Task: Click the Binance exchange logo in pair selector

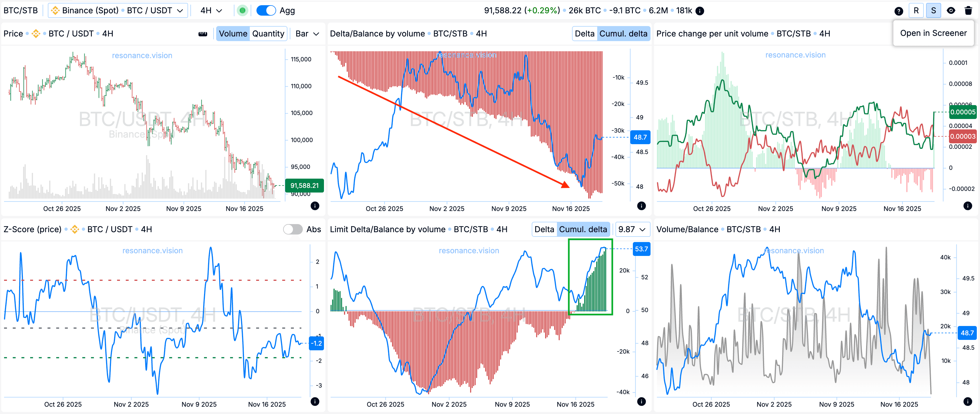Action: [56, 10]
